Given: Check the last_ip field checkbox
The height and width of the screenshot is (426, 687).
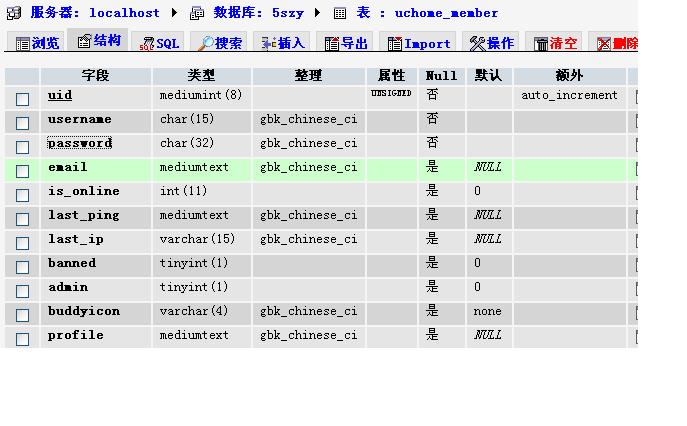Looking at the screenshot, I should (x=22, y=243).
